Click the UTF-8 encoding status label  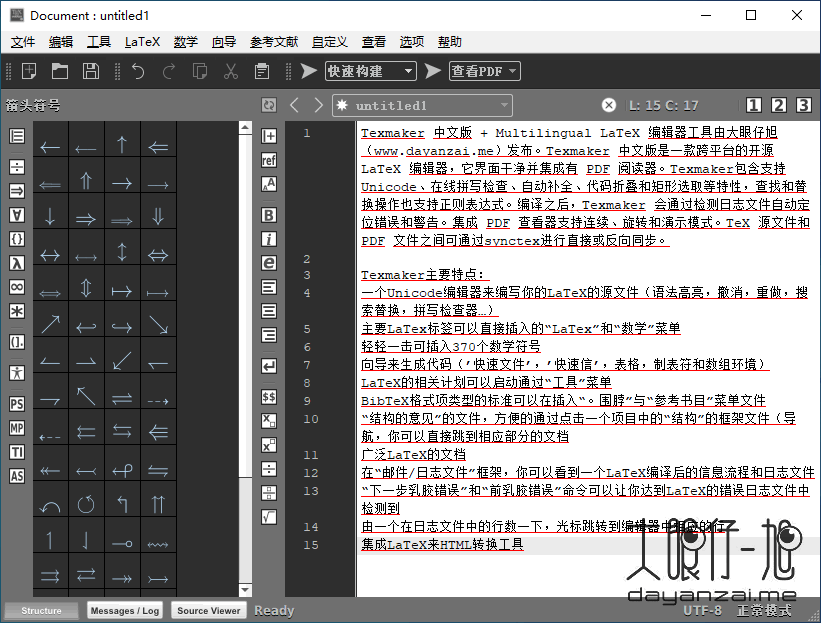(x=702, y=610)
